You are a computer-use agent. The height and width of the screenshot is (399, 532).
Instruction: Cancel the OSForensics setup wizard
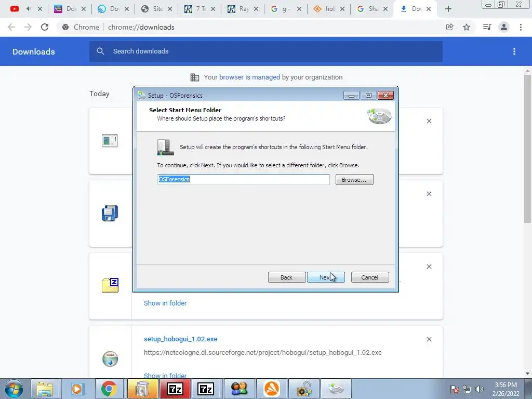point(370,277)
